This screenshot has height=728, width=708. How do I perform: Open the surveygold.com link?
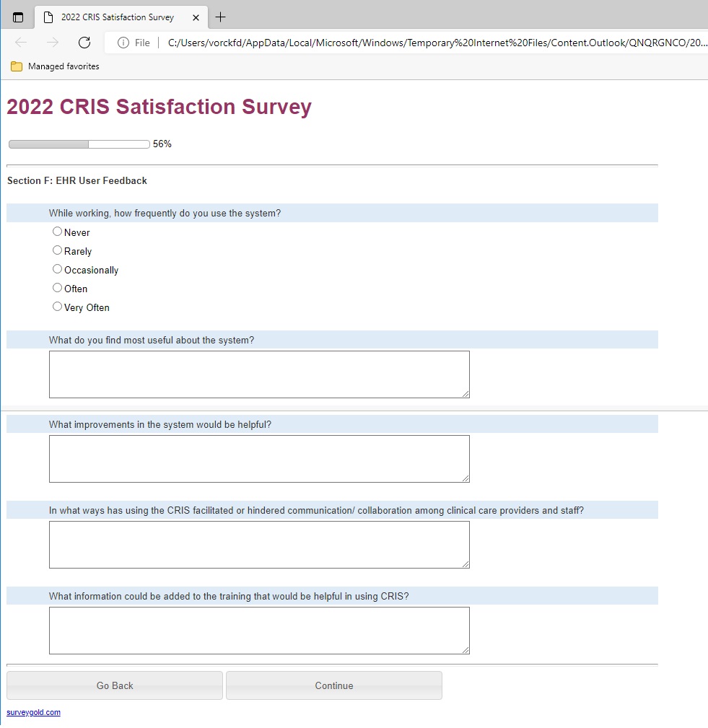pyautogui.click(x=33, y=712)
